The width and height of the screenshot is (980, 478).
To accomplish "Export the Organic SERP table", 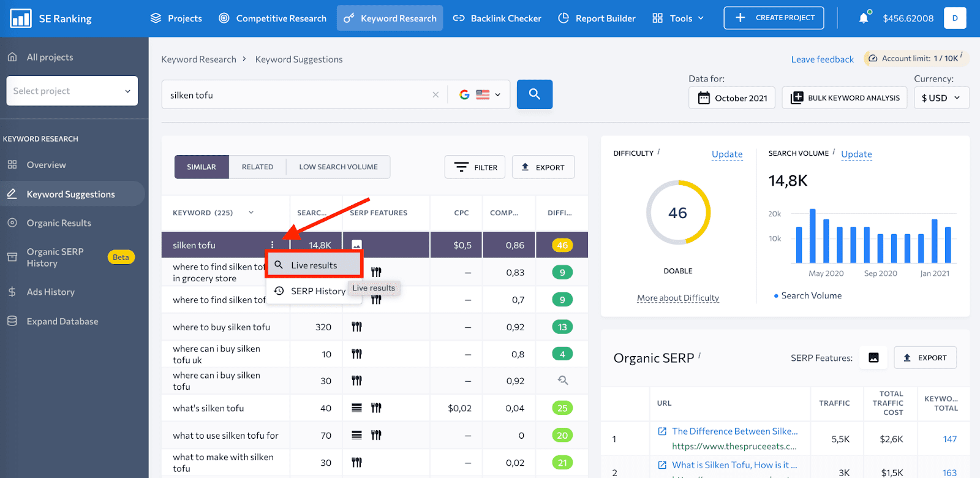I will 925,358.
